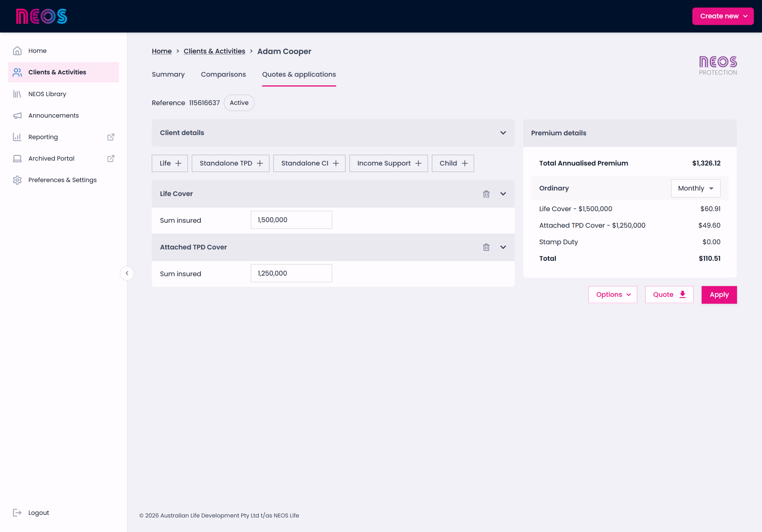Open Reporting in the sidebar
The image size is (762, 532).
coord(63,137)
